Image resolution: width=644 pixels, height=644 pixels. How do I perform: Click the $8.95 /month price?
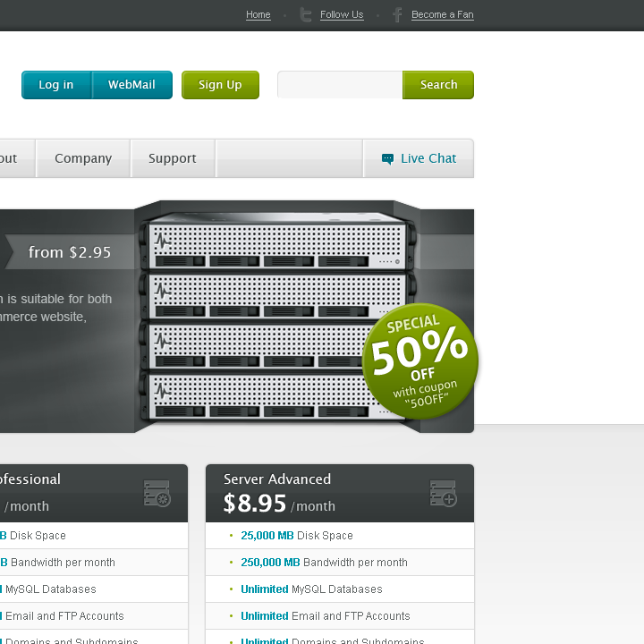(279, 504)
